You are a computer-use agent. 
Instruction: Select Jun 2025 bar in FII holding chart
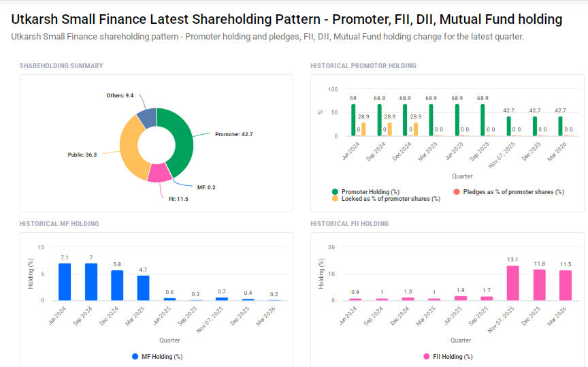(461, 298)
